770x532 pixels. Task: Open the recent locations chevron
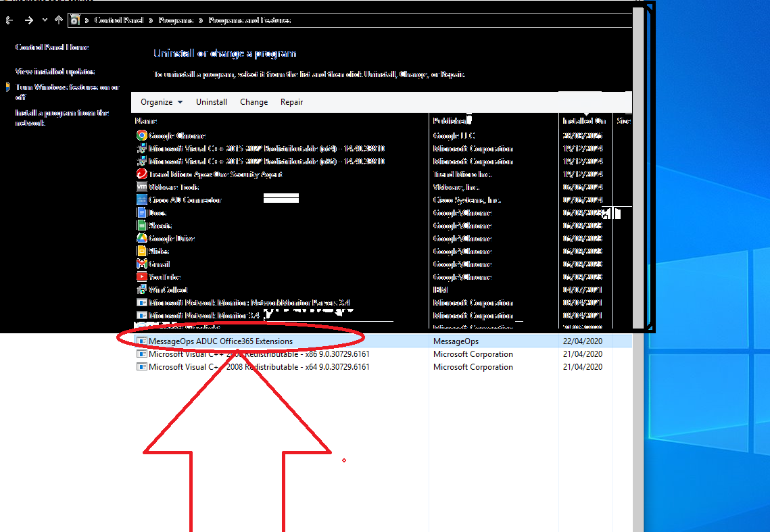tap(45, 20)
